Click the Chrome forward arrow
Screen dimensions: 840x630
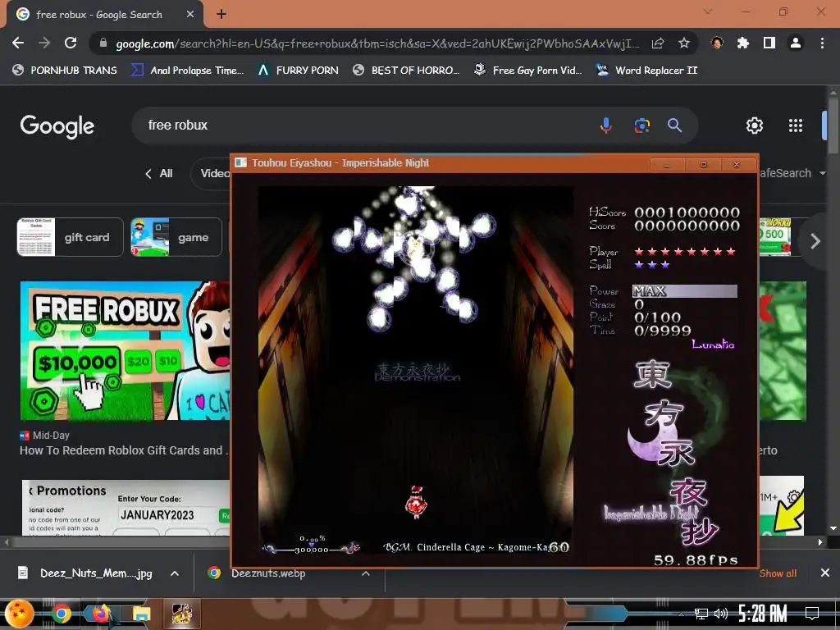44,43
